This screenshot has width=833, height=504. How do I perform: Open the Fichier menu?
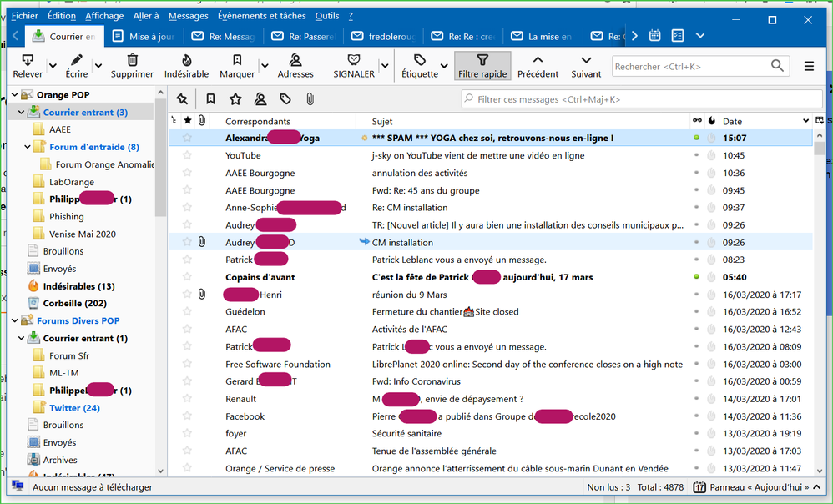coord(25,16)
